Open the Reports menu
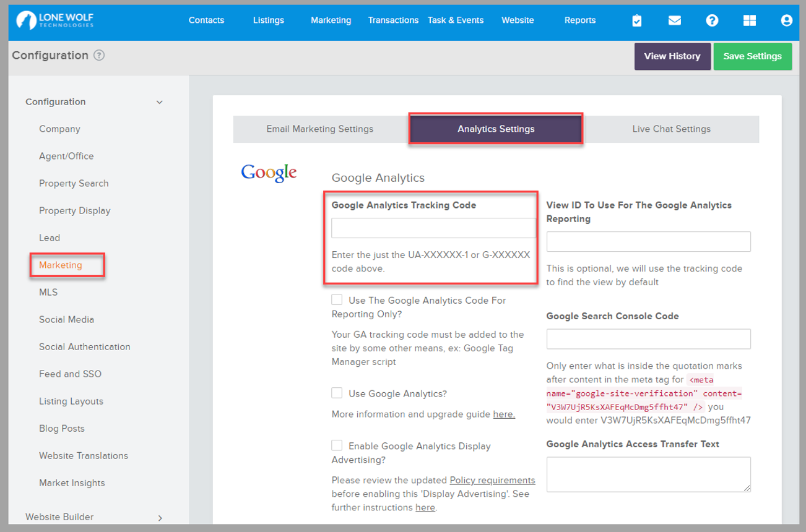Viewport: 806px width, 532px height. coord(580,20)
